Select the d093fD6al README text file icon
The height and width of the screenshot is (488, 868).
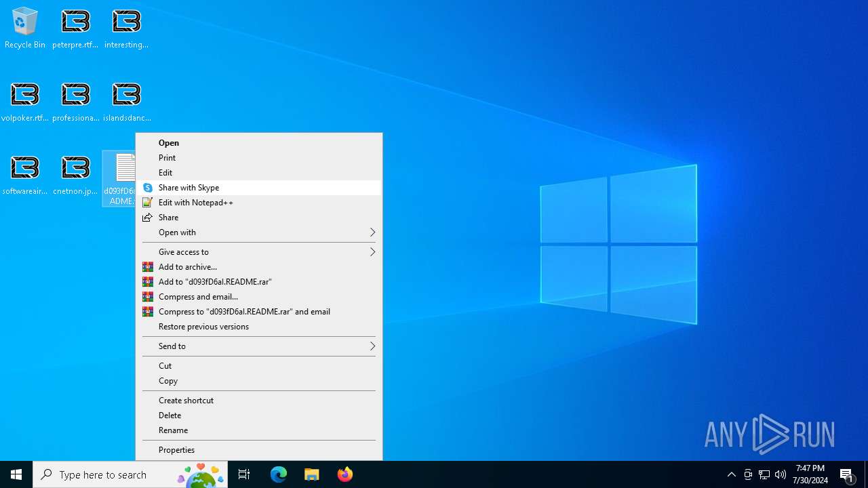[119, 179]
